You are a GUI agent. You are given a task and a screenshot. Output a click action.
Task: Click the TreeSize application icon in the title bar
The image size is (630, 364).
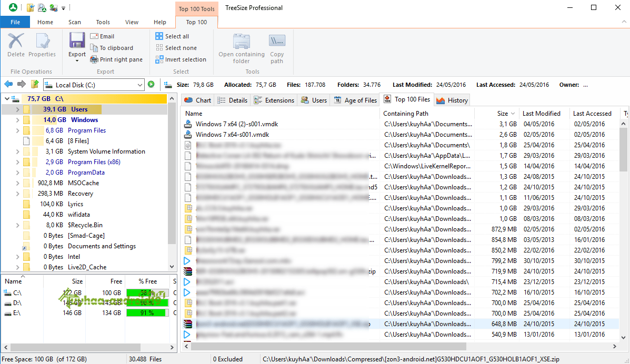(13, 7)
